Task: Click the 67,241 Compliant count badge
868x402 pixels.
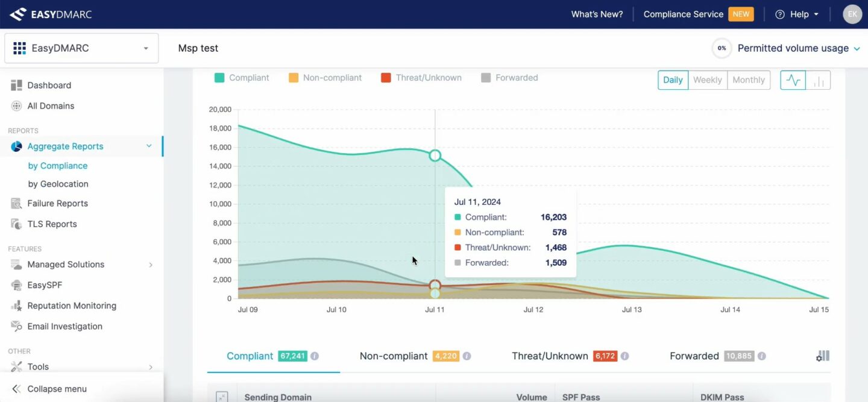Action: (293, 356)
